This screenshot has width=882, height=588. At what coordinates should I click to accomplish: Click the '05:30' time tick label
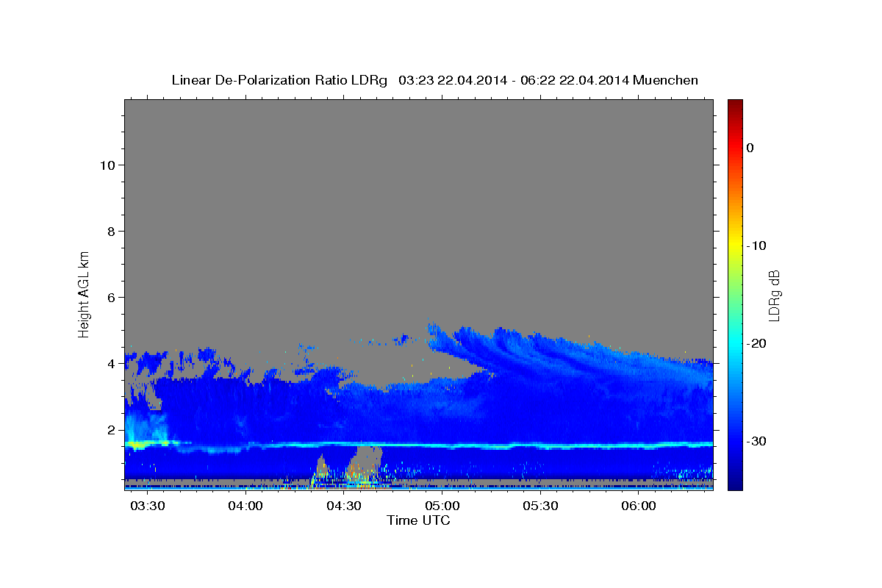click(x=541, y=506)
